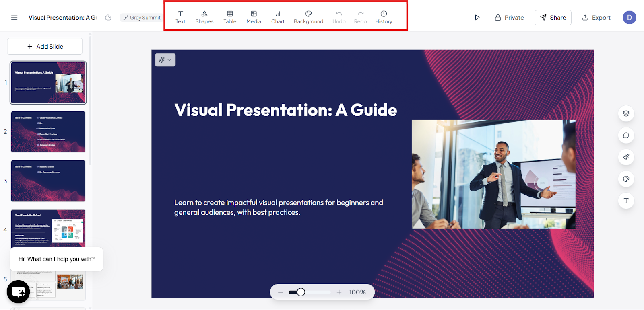
Task: Click the Share button
Action: 553,18
